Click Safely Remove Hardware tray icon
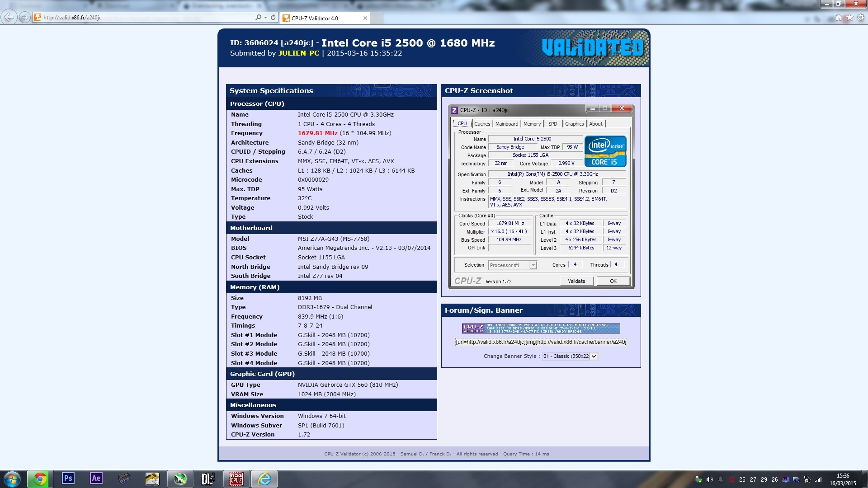The image size is (868, 488). pyautogui.click(x=698, y=479)
